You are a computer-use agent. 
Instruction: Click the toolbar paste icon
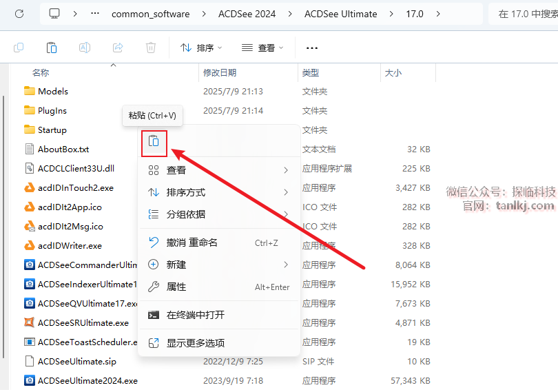52,48
